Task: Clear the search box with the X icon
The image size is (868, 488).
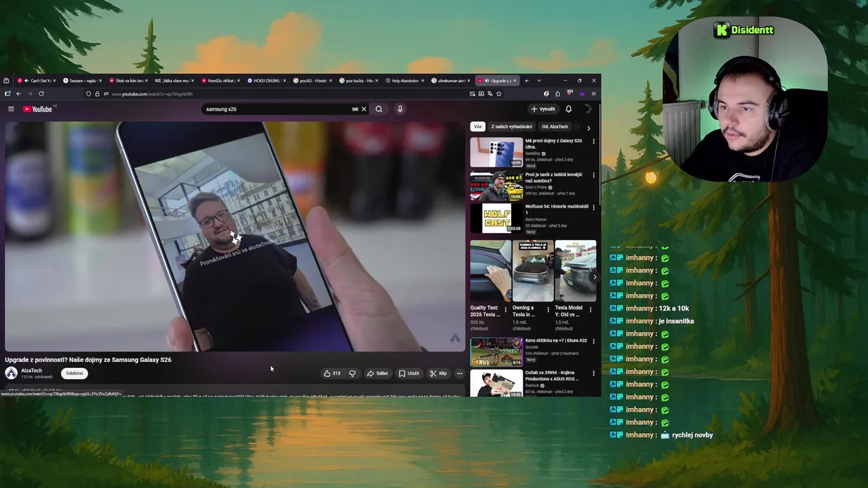Action: coord(363,109)
